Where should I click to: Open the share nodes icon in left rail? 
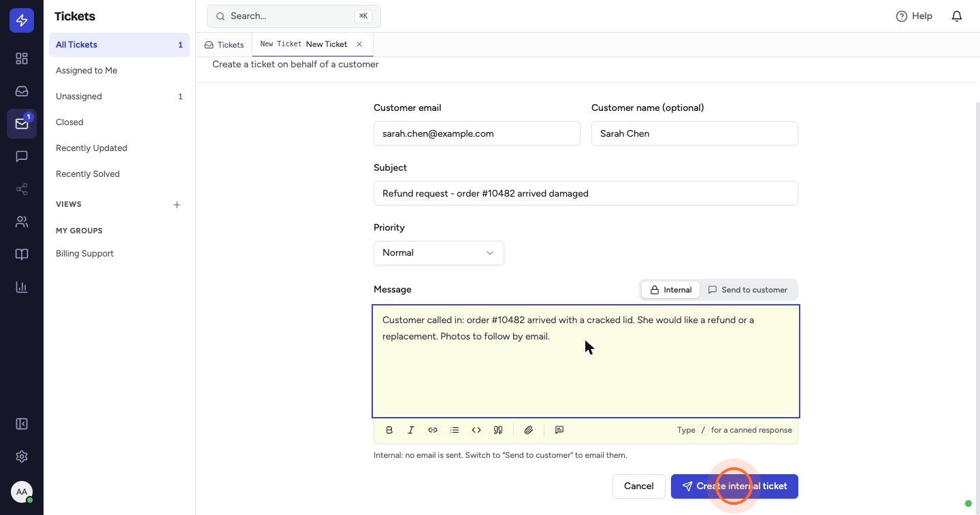22,189
